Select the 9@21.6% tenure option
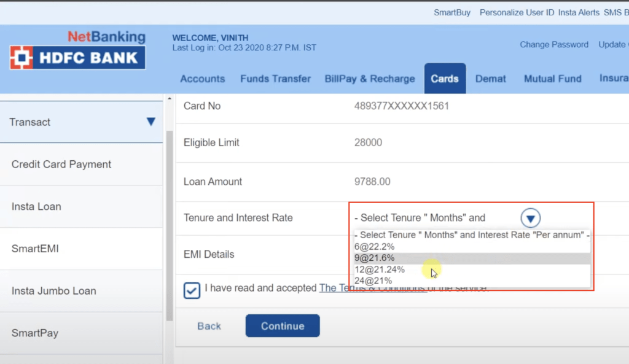Image resolution: width=629 pixels, height=364 pixels. point(472,258)
